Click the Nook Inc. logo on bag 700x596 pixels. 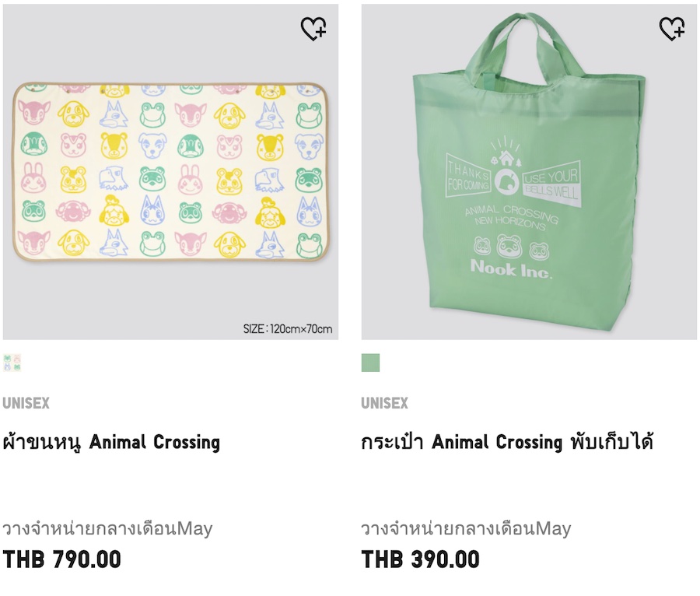[511, 268]
